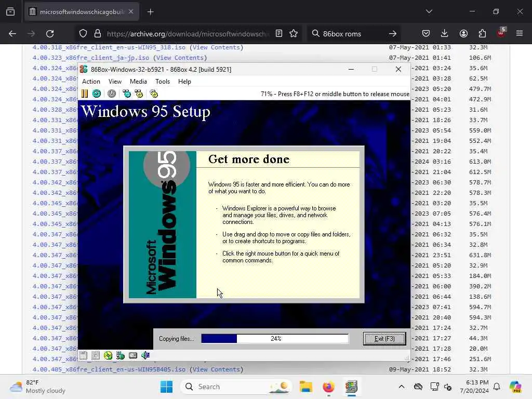Click the taskbar Search box
The image size is (532, 399).
pyautogui.click(x=236, y=387)
